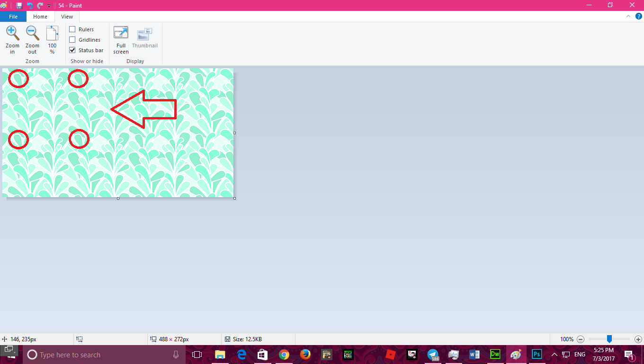
Task: Click the status bar zoom out minus button
Action: [x=581, y=339]
